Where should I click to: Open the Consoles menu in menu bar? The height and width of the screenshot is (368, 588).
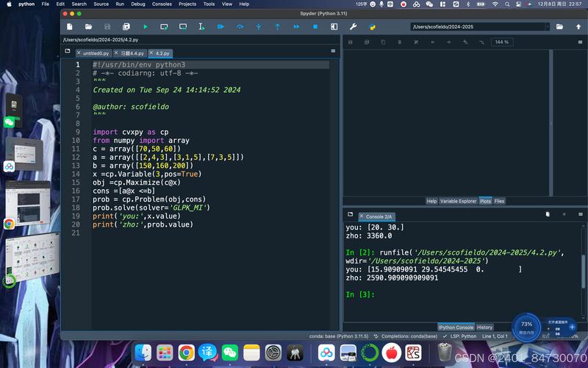click(x=162, y=4)
